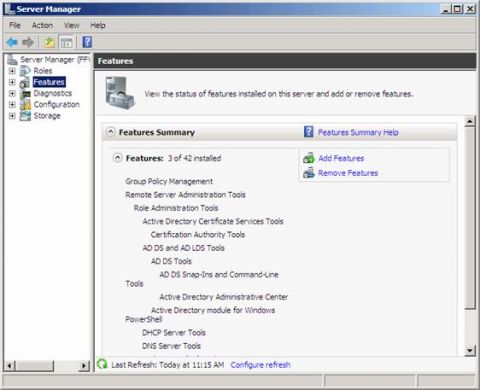Select Roles in the console tree
Image resolution: width=480 pixels, height=390 pixels.
click(43, 71)
